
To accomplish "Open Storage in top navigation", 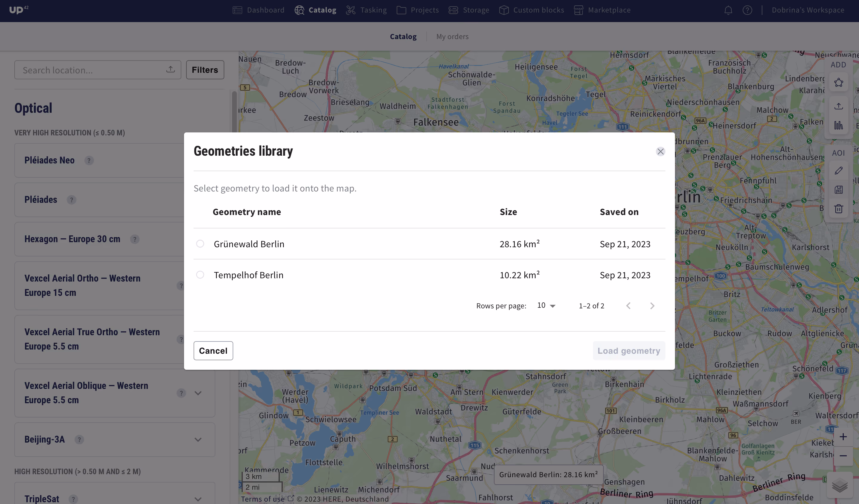I will pos(469,10).
